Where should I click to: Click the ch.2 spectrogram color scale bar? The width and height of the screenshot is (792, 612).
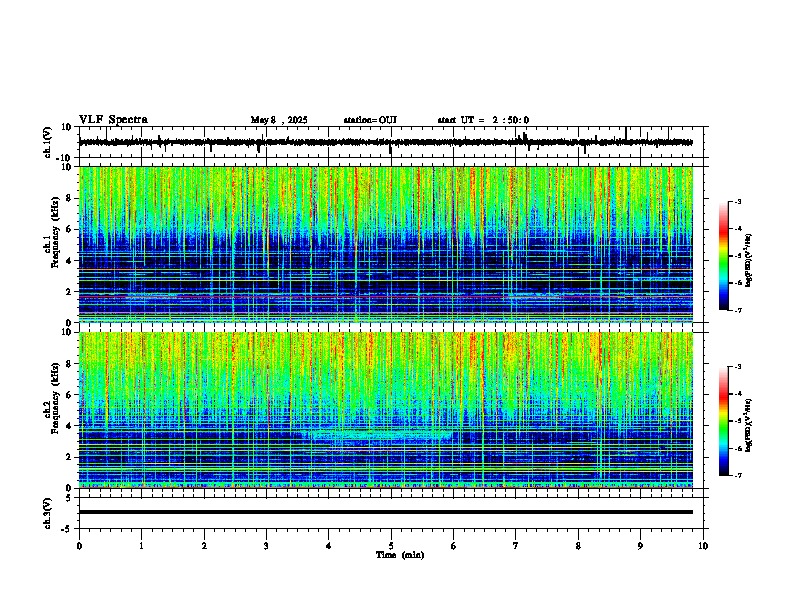[x=724, y=421]
